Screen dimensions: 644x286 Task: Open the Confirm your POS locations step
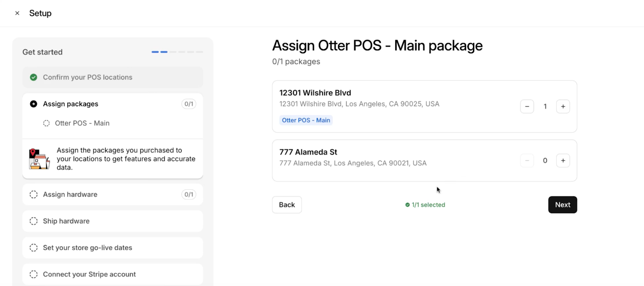click(88, 77)
